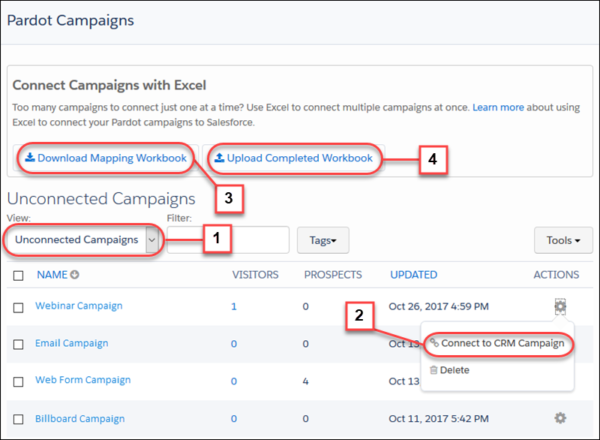This screenshot has width=600, height=440.
Task: Click Billboard Campaign visitors count 0
Action: (234, 419)
